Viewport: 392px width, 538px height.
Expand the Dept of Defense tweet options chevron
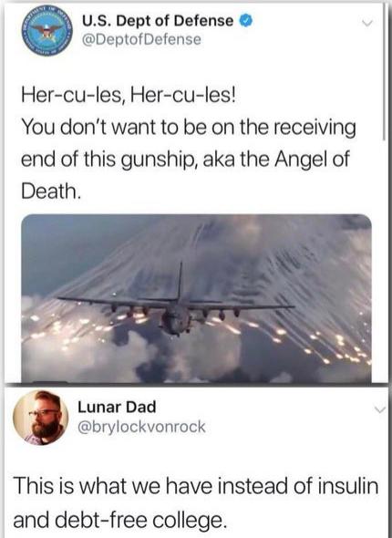click(367, 24)
